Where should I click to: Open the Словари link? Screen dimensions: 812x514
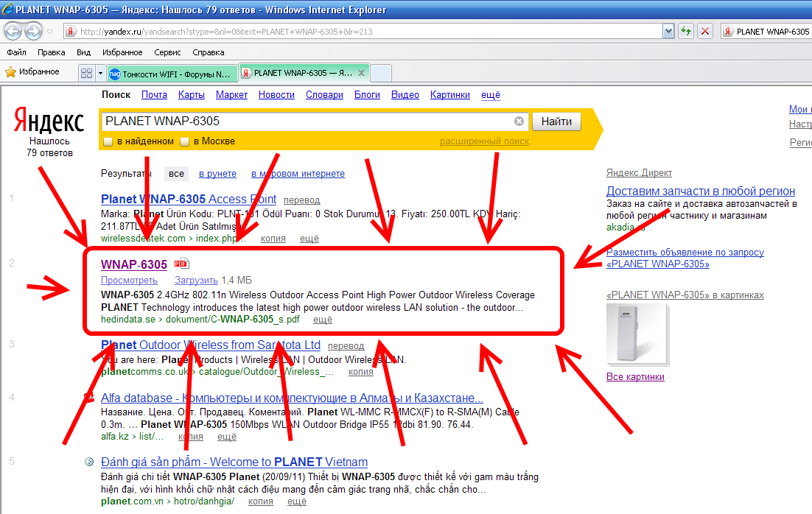pos(324,95)
